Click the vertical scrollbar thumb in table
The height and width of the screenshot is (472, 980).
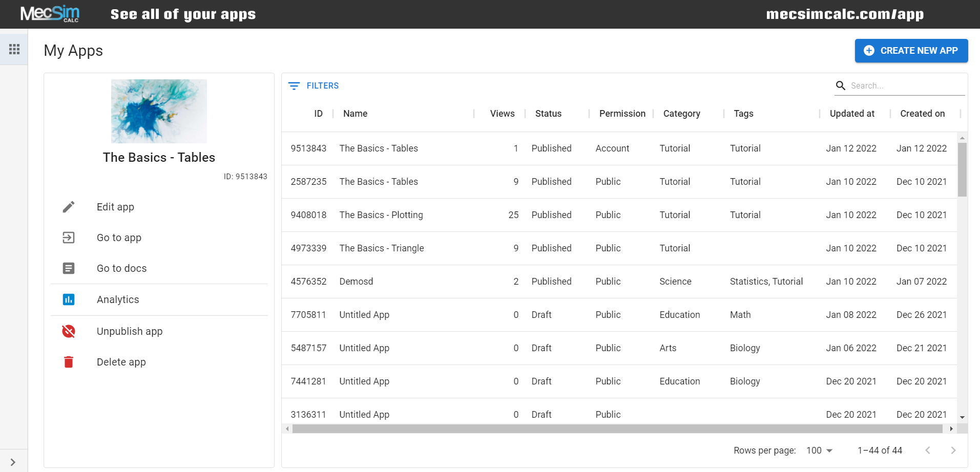(962, 169)
